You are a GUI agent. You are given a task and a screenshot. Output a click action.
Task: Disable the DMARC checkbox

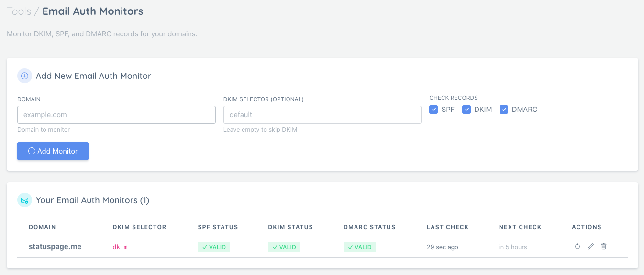point(504,110)
